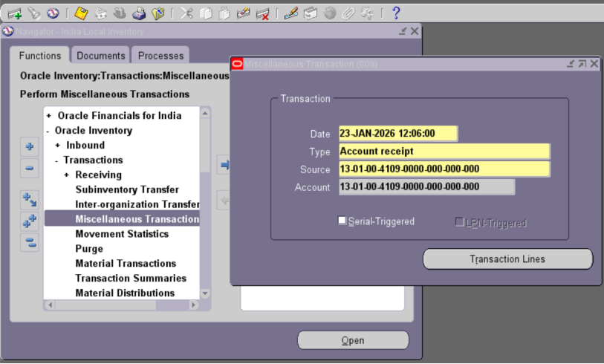This screenshot has width=604, height=364.
Task: Select Material Transactions in the tree
Action: [x=126, y=264]
